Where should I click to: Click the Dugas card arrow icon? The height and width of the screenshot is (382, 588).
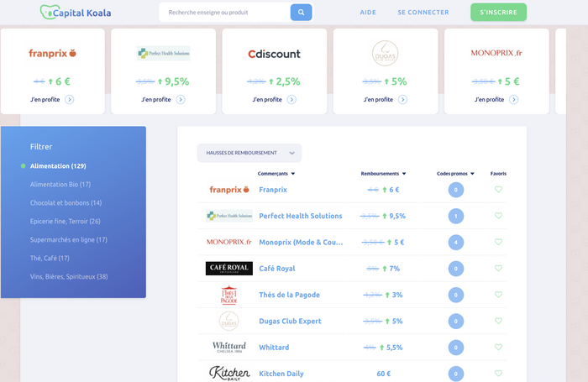pyautogui.click(x=402, y=99)
